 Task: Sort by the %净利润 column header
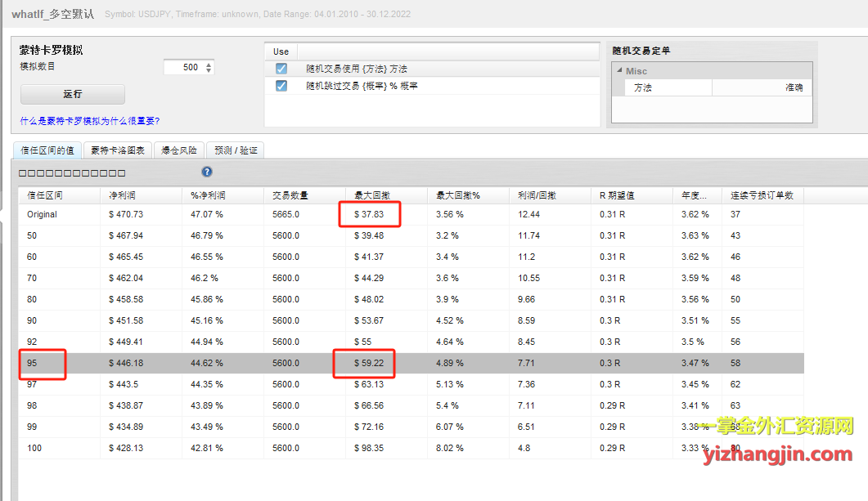(223, 195)
